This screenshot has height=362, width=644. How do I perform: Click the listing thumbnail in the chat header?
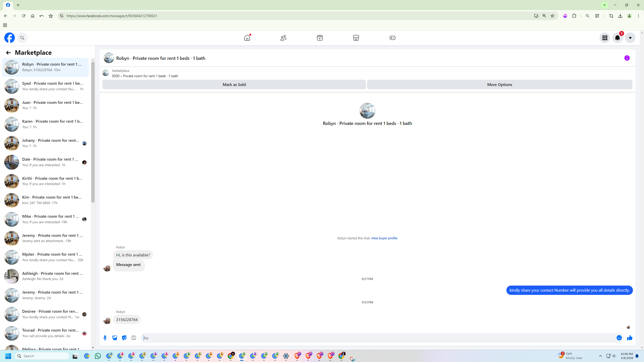click(x=109, y=58)
